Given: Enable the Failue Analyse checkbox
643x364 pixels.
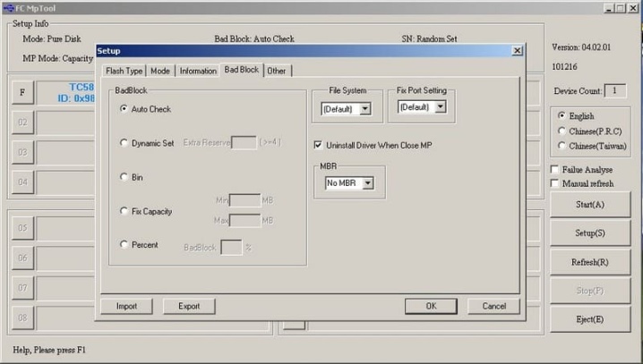Looking at the screenshot, I should tap(554, 170).
